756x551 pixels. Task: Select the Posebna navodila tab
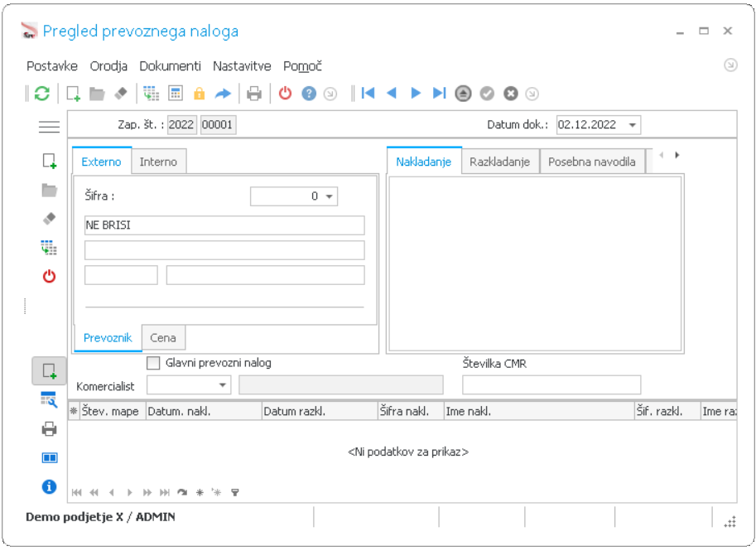591,162
